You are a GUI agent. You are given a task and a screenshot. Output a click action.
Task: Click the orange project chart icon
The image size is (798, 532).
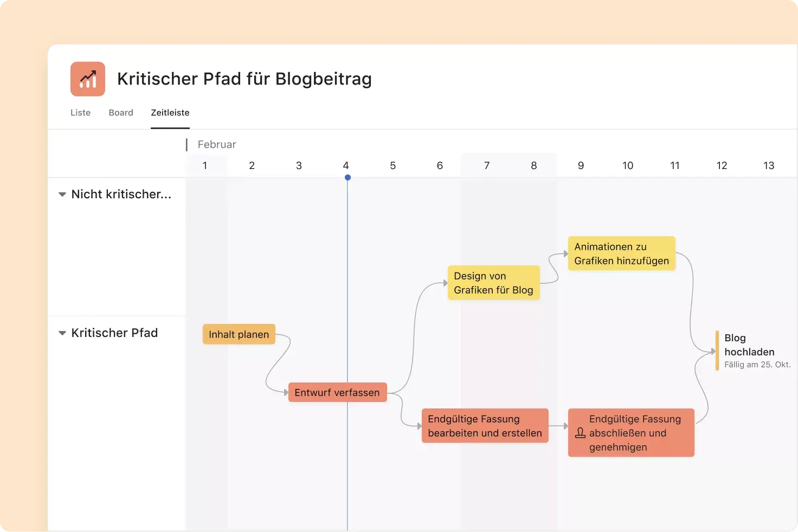coord(88,79)
